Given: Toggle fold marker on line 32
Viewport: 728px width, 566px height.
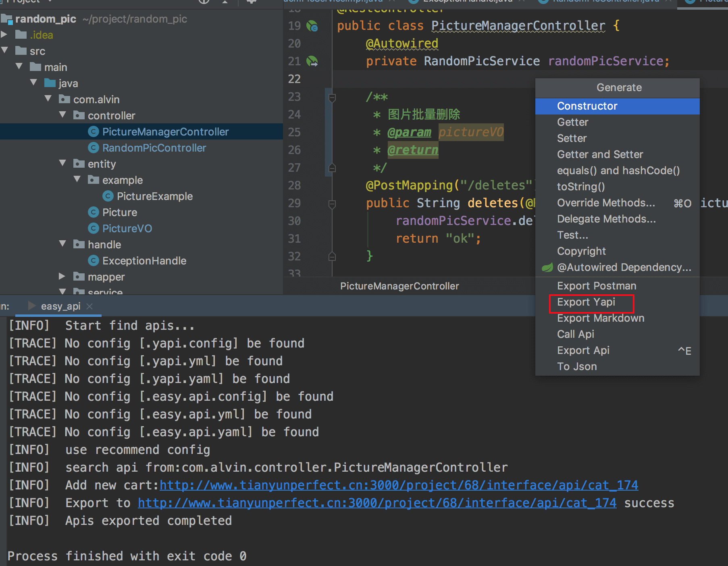Looking at the screenshot, I should coord(332,256).
